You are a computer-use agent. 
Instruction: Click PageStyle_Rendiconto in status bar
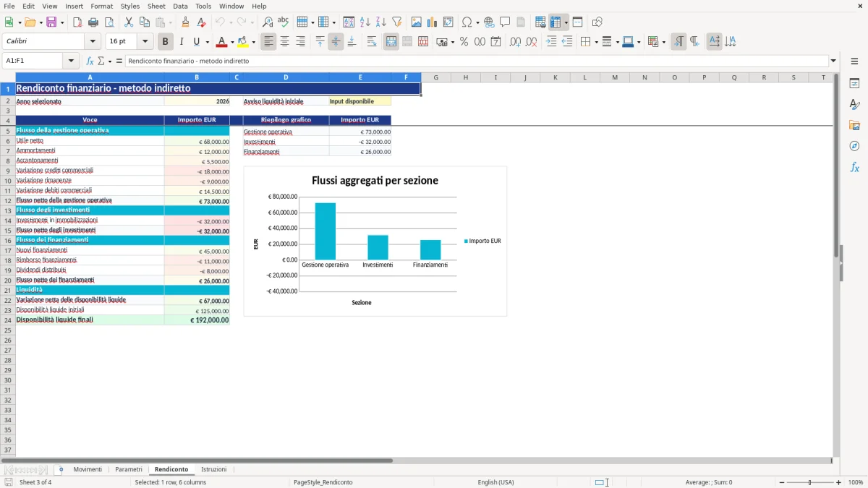coord(323,482)
